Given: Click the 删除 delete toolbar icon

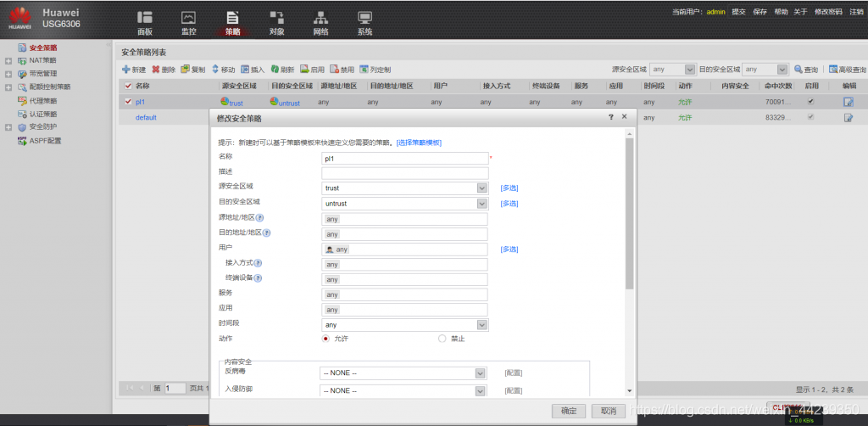Looking at the screenshot, I should pyautogui.click(x=156, y=70).
